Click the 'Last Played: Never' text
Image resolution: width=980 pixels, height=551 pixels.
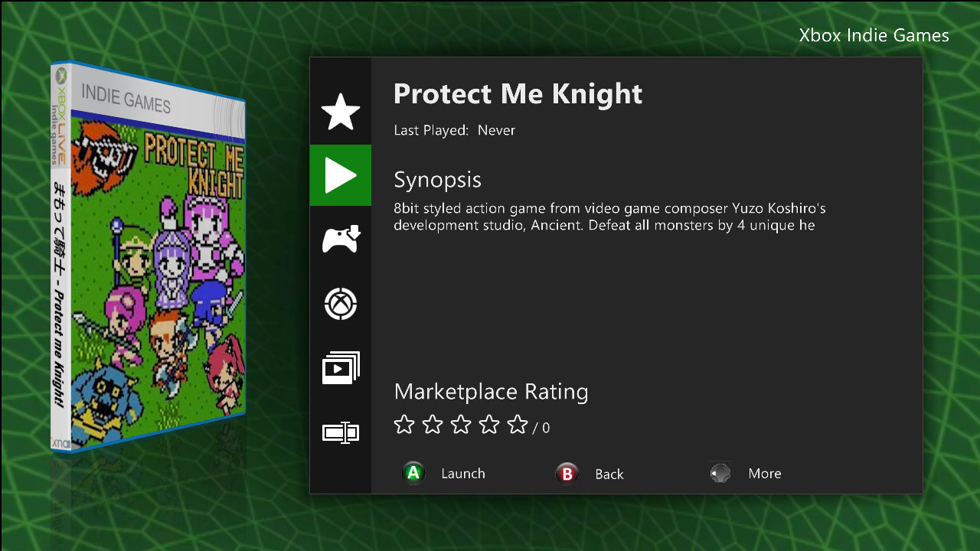point(454,130)
